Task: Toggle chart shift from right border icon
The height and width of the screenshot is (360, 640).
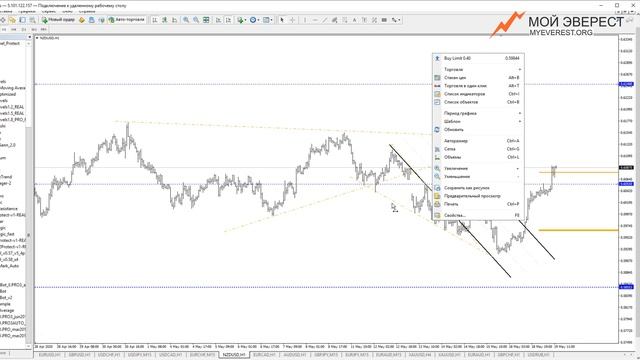Action: click(228, 20)
